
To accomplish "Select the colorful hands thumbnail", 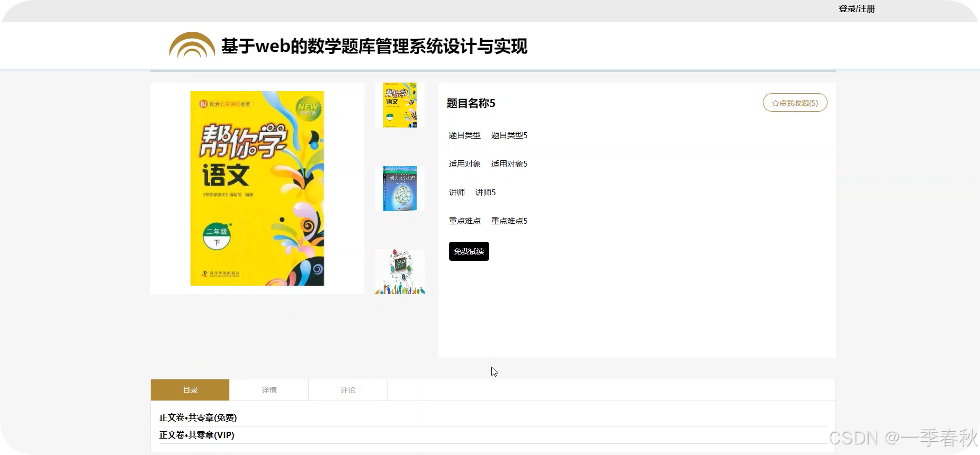I will pos(400,272).
